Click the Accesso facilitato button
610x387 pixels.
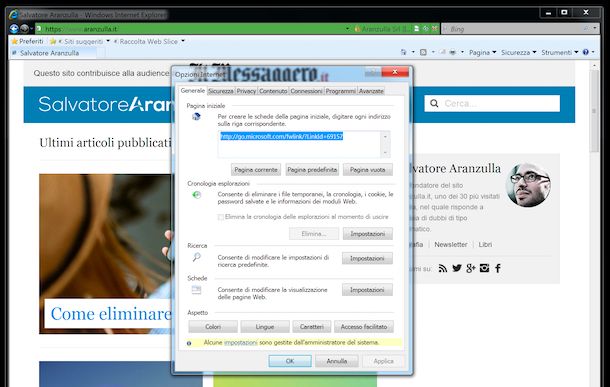point(364,327)
